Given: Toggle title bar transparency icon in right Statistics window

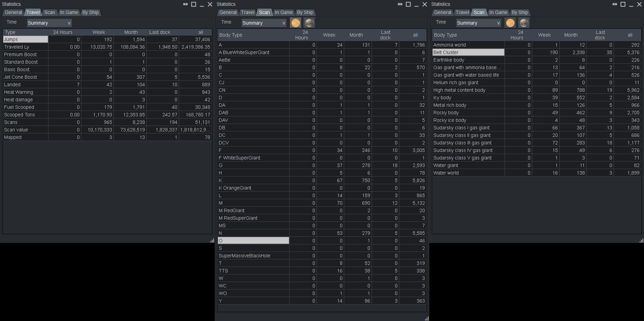Looking at the screenshot, I should (615, 4).
